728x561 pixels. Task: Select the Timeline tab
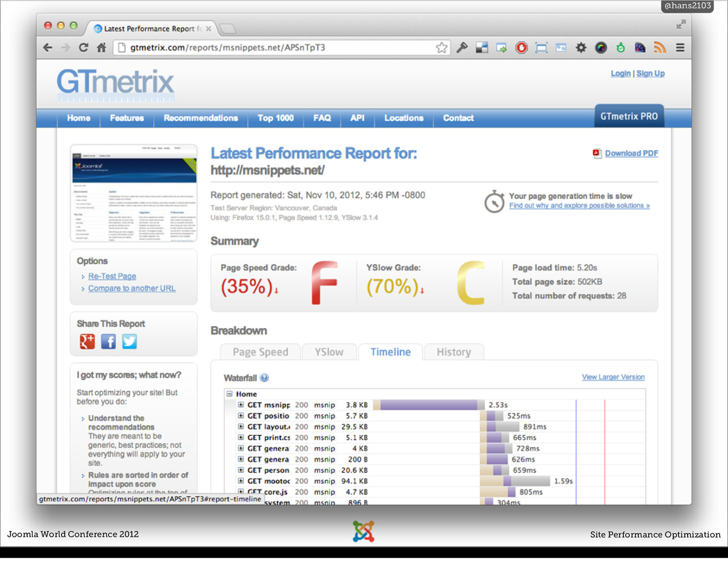coord(390,352)
